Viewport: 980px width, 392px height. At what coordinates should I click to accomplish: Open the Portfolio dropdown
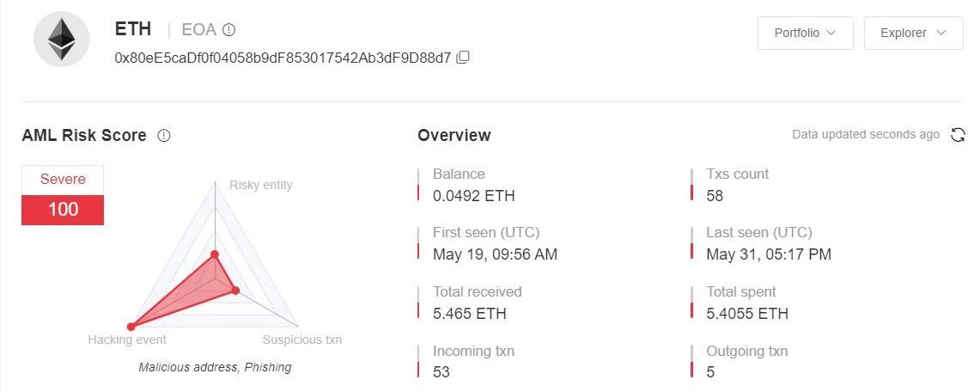pyautogui.click(x=805, y=33)
